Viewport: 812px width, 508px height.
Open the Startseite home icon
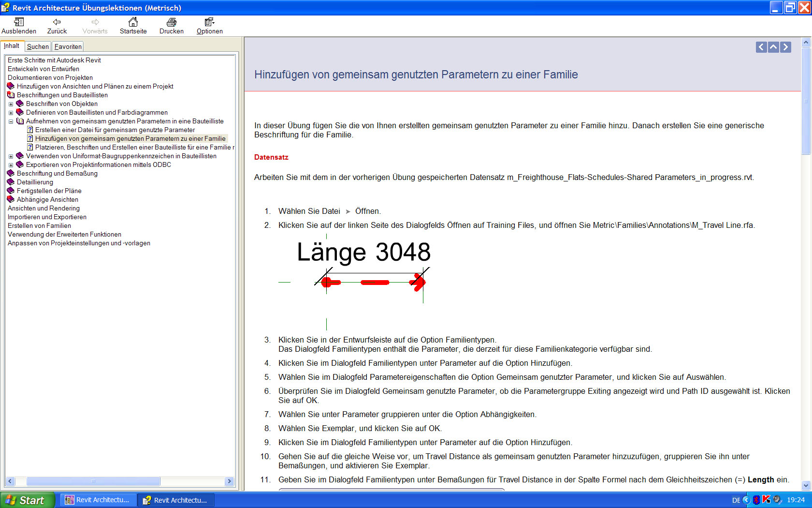133,22
